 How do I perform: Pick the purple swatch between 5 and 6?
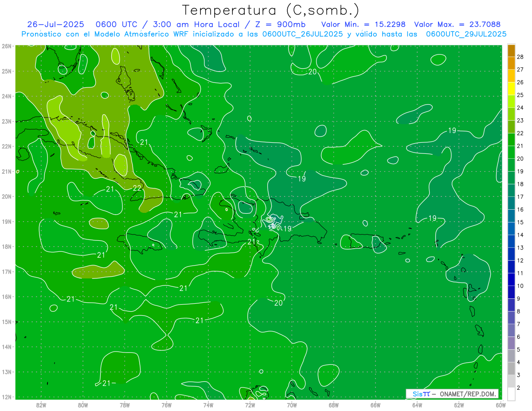(511, 343)
